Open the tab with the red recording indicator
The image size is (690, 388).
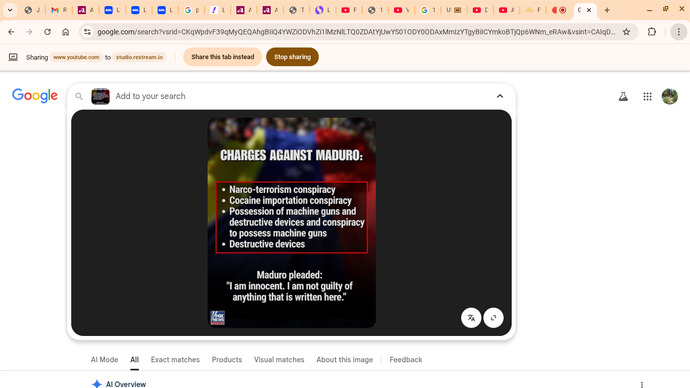(x=559, y=10)
